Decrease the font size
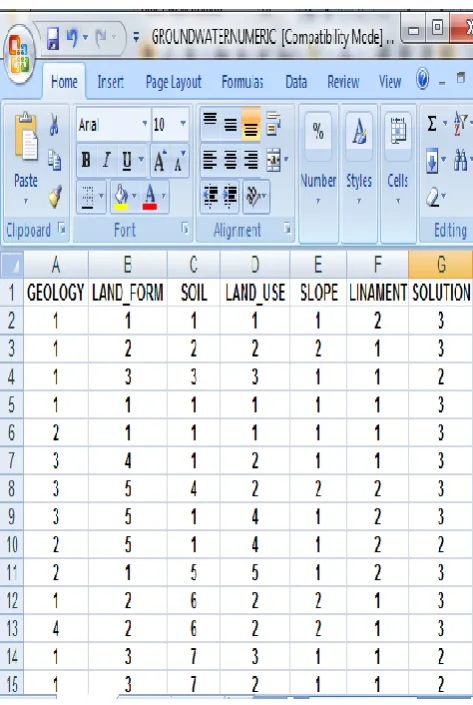Screen dimensions: 473x705 coord(180,161)
